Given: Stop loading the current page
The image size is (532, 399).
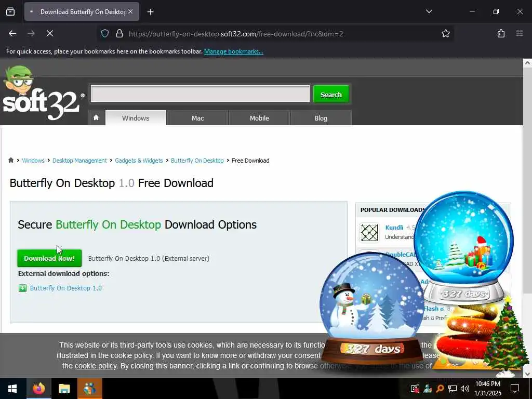Looking at the screenshot, I should (50, 33).
